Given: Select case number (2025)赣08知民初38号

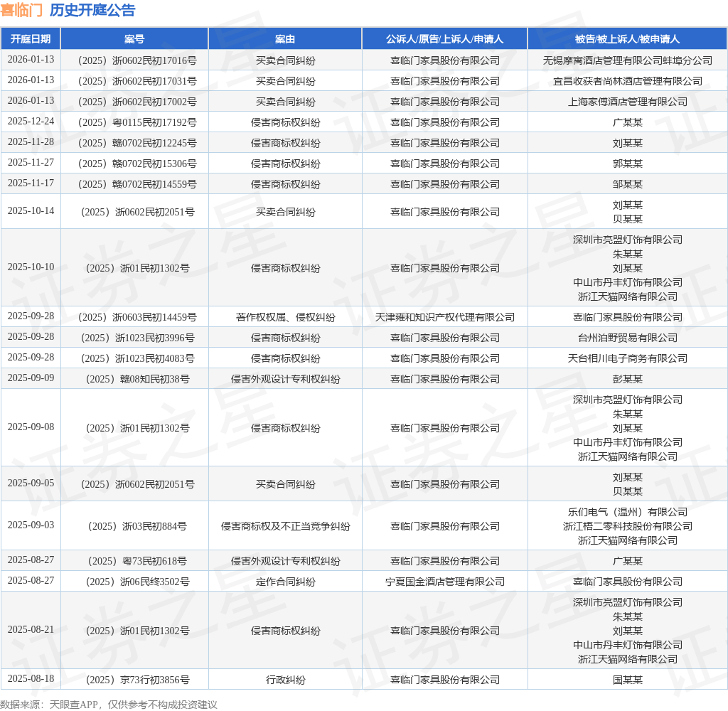Looking at the screenshot, I should 137,379.
